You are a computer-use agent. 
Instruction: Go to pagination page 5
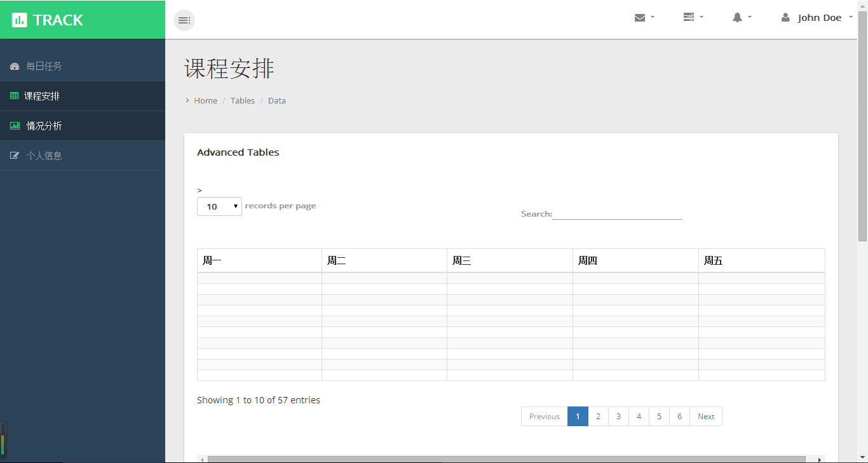pos(659,417)
